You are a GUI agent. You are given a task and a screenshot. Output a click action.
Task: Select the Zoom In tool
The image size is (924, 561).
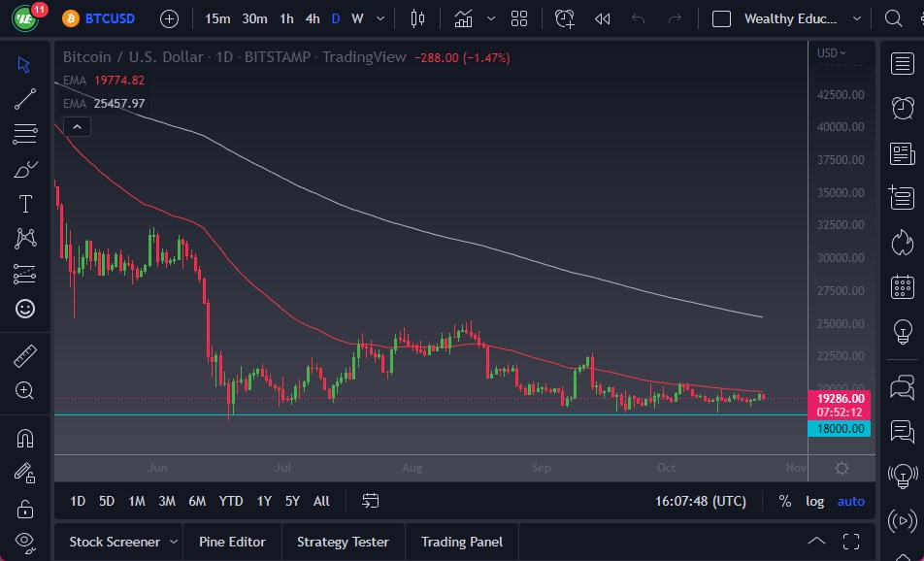(x=25, y=391)
